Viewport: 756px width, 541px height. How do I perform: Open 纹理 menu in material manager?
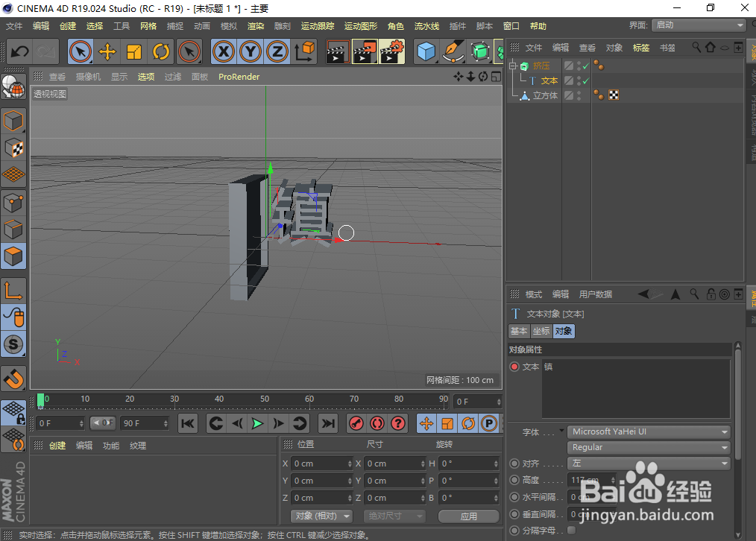point(137,446)
